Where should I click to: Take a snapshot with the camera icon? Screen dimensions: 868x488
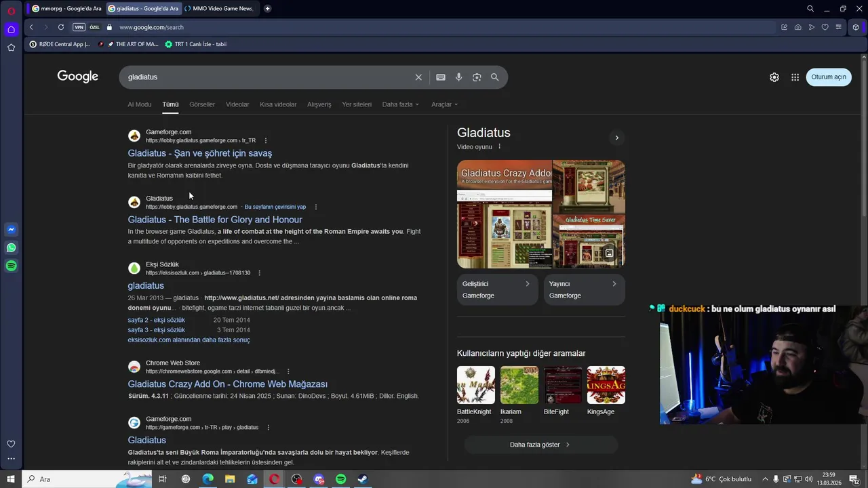click(x=797, y=27)
